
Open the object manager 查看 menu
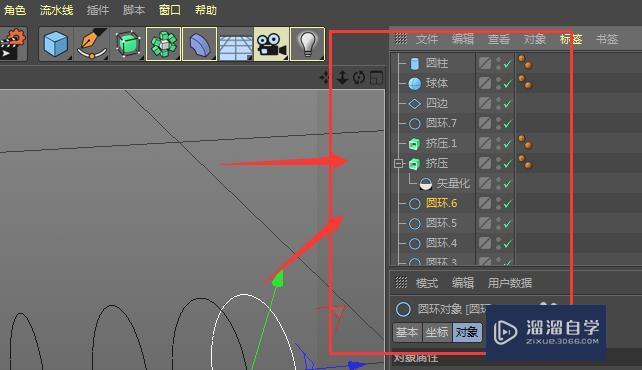point(499,39)
